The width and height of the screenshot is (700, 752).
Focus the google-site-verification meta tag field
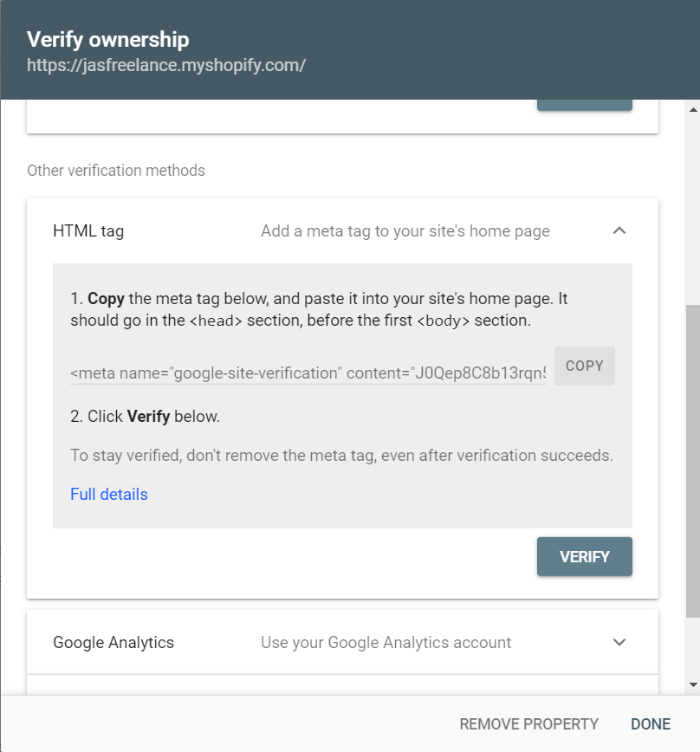(308, 373)
